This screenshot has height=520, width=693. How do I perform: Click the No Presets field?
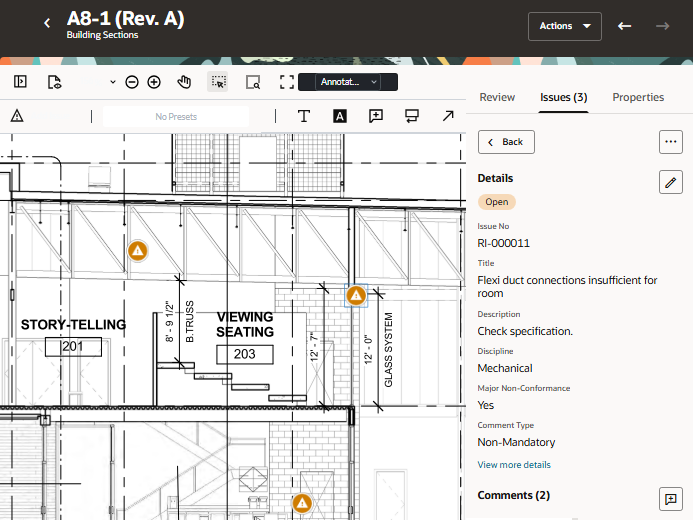(176, 117)
